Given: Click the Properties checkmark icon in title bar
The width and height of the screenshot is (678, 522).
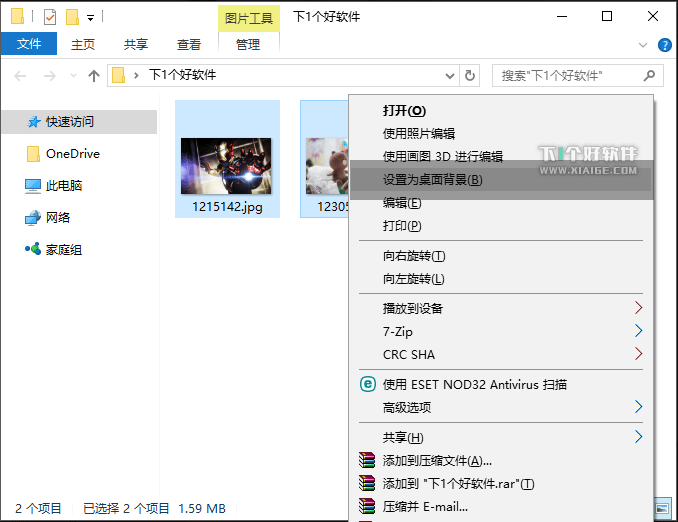Looking at the screenshot, I should (50, 17).
